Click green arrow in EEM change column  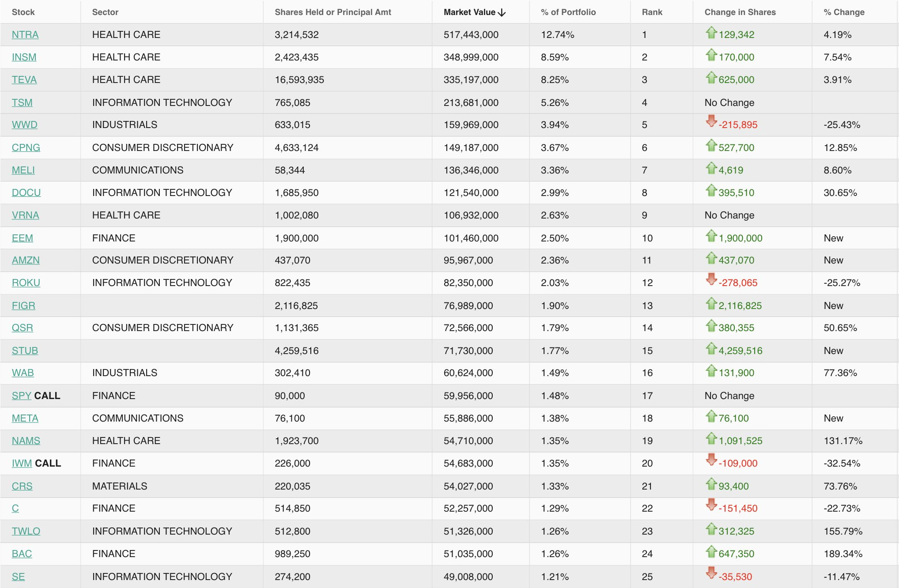click(711, 236)
